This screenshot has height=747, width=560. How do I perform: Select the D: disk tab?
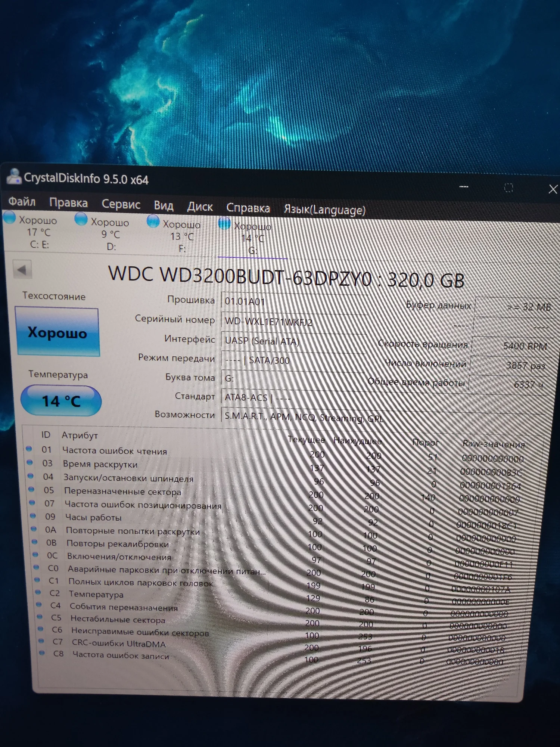[x=103, y=234]
